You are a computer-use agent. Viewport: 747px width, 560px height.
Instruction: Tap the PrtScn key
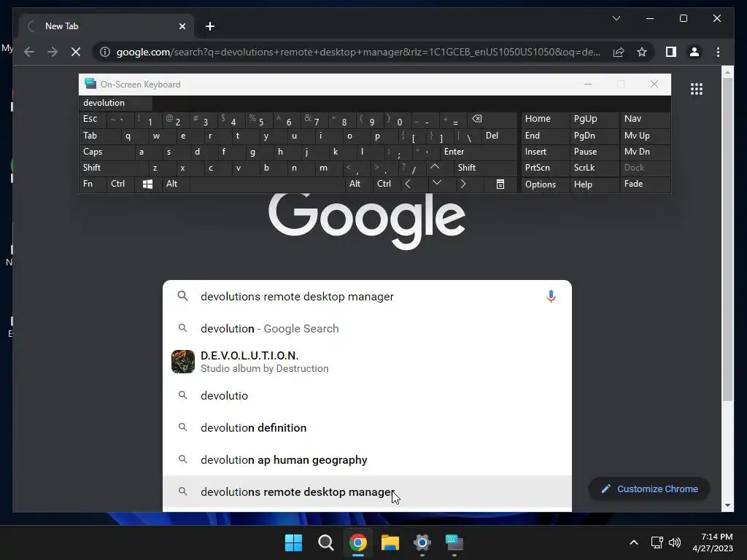pos(546,168)
